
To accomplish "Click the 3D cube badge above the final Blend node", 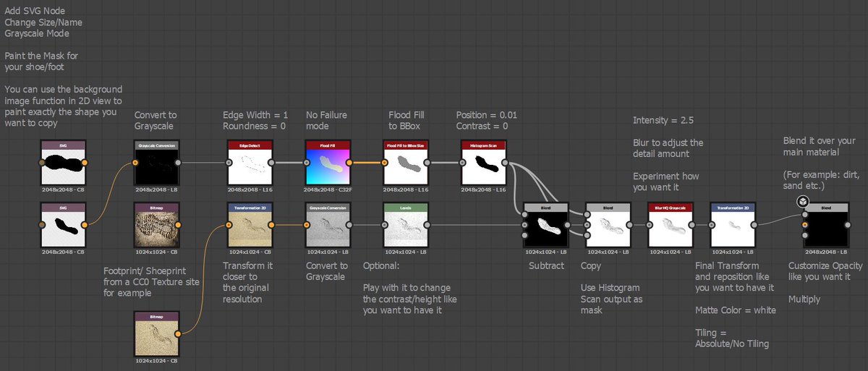I will [802, 202].
